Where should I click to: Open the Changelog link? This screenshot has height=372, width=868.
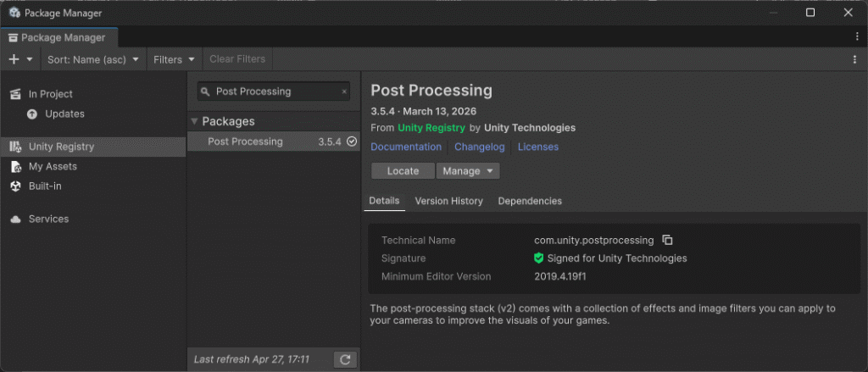point(479,147)
